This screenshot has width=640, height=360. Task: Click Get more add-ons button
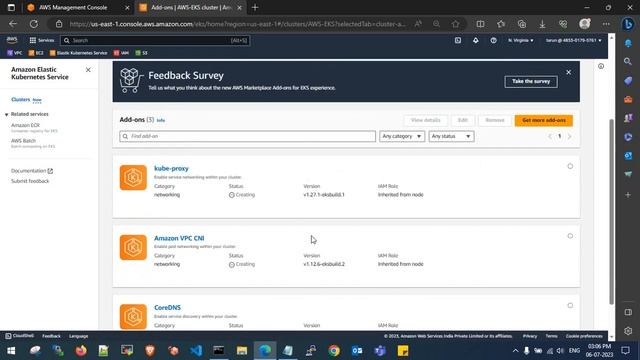pyautogui.click(x=544, y=120)
